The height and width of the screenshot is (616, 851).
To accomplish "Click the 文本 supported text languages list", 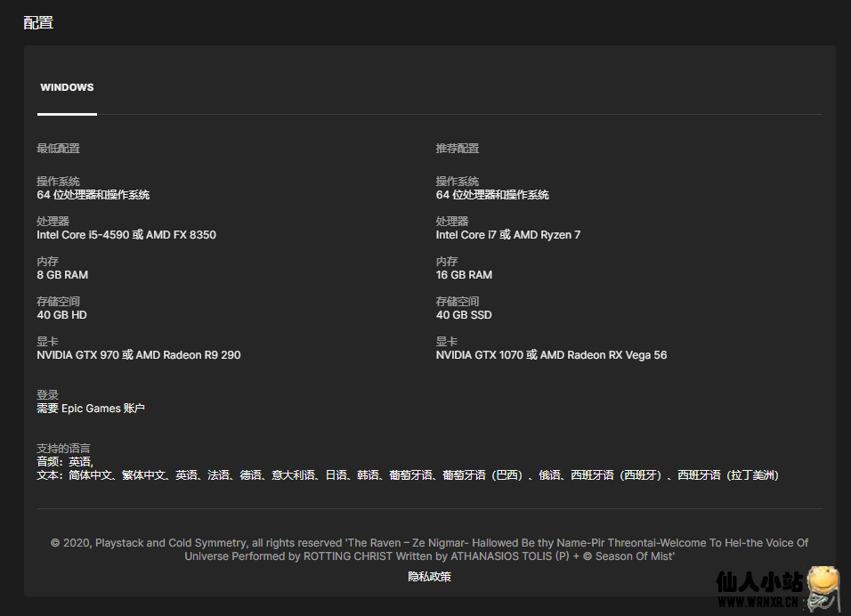I will tap(408, 475).
